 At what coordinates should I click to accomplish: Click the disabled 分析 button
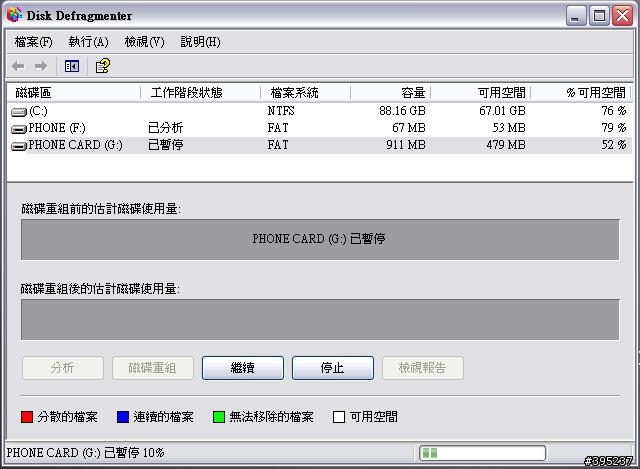[63, 368]
